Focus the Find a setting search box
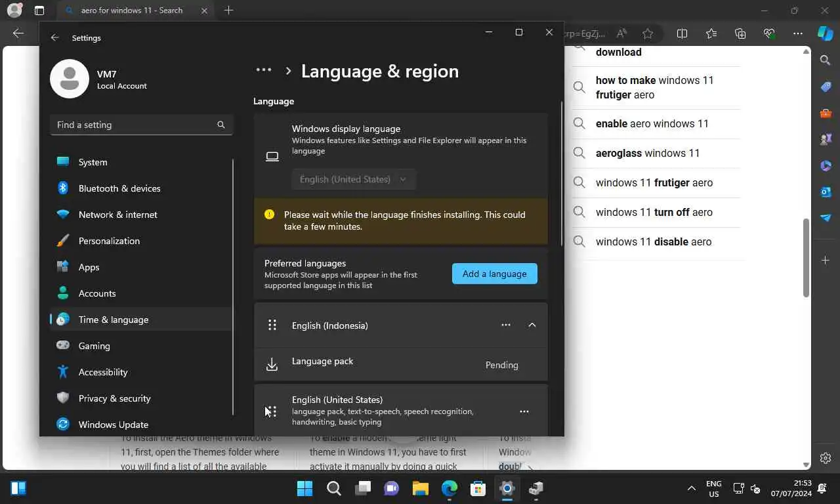The image size is (840, 504). tap(141, 125)
